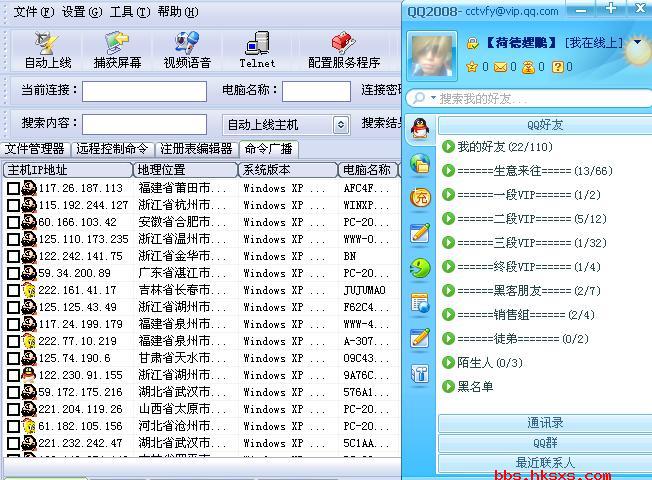Click the QQ penguin sidebar icon
The image size is (652, 480).
[x=421, y=124]
